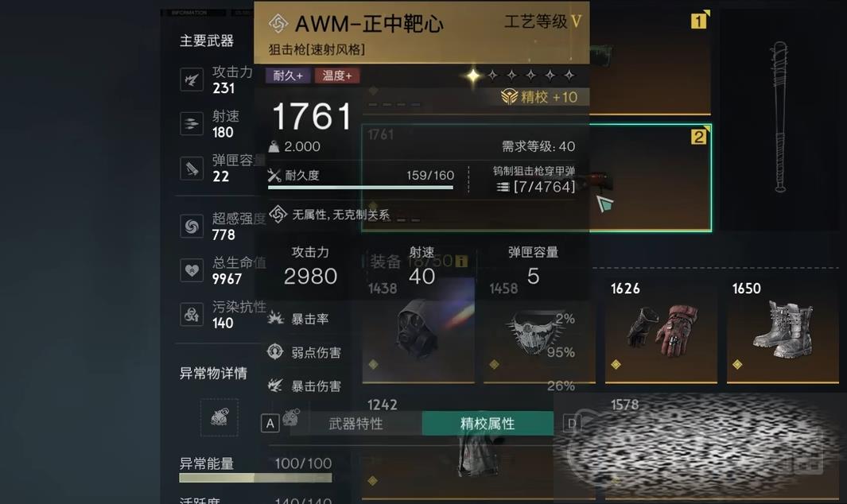Click the 暴击率 crit rate icon
The image size is (847, 504).
tap(275, 318)
